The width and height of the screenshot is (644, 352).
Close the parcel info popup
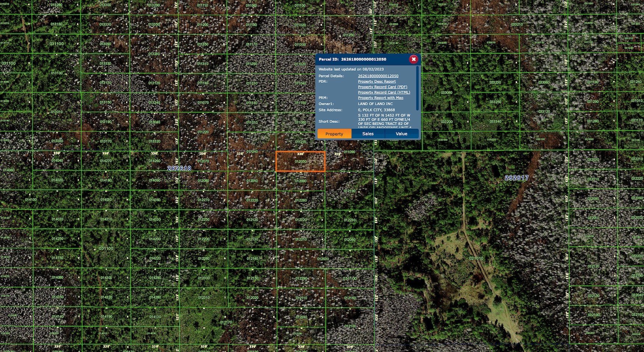coord(414,59)
